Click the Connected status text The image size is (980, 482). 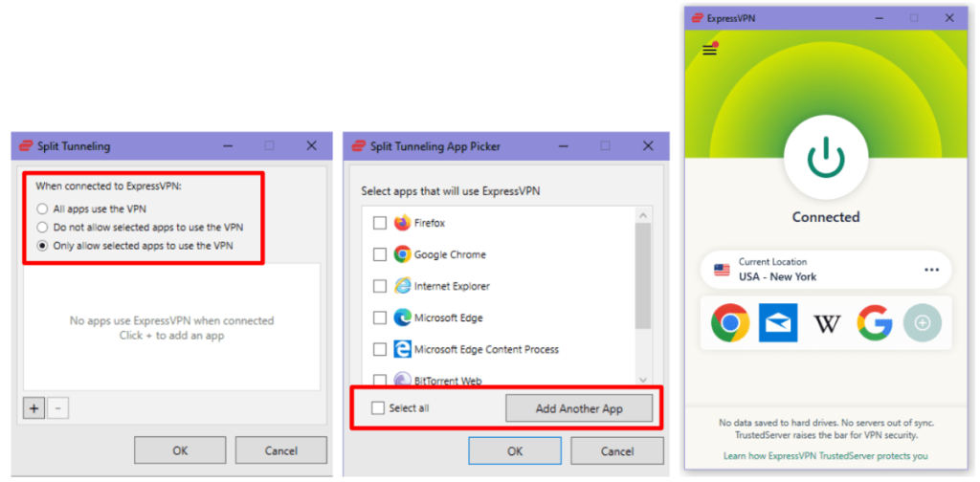[x=826, y=217]
